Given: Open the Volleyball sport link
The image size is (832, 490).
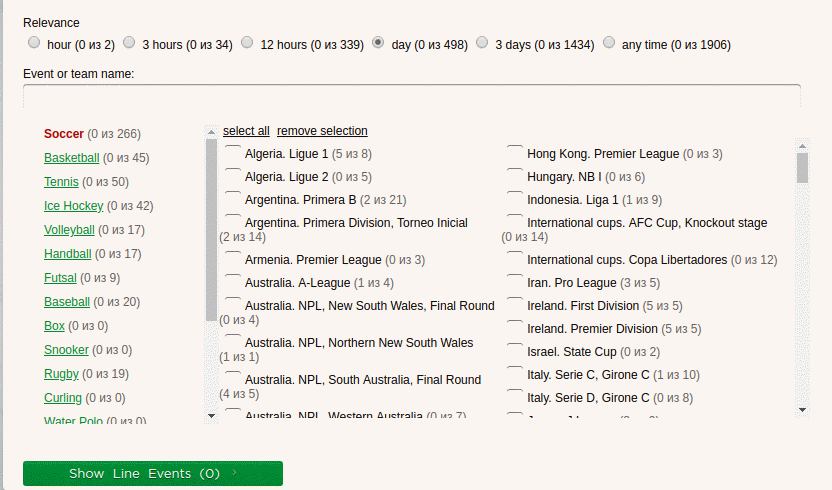Looking at the screenshot, I should tap(69, 230).
